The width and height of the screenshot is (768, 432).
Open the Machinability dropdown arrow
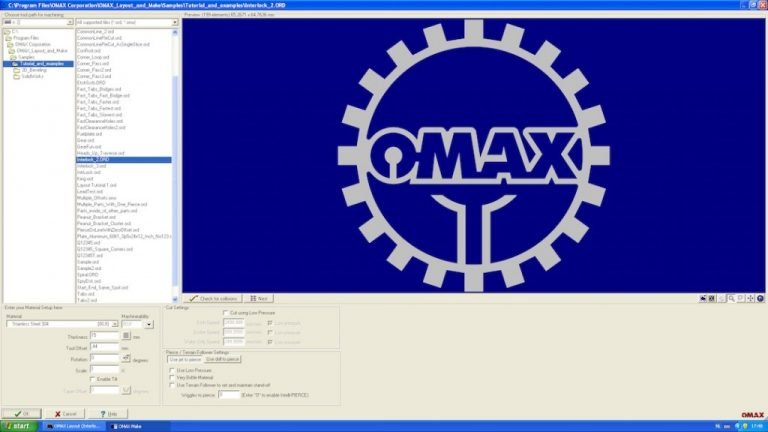[x=148, y=324]
